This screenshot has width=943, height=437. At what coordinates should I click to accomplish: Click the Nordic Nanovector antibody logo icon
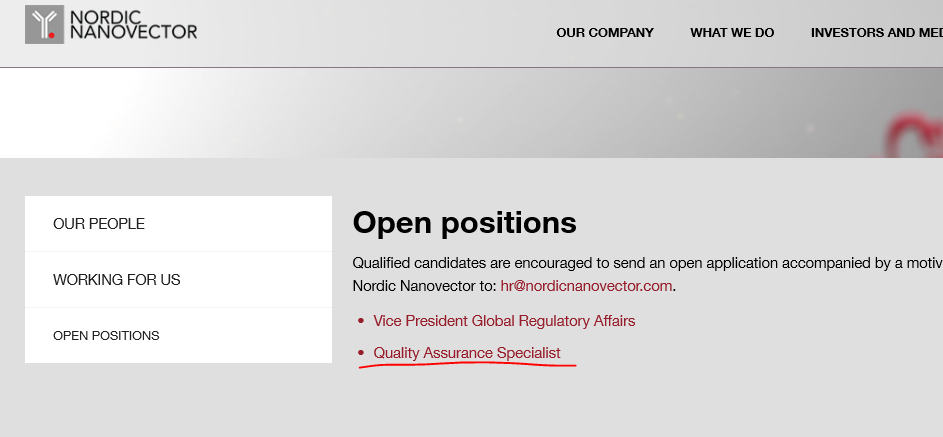[x=44, y=25]
